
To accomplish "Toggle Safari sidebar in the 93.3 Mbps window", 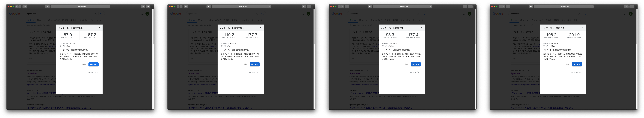I will coord(347,6).
